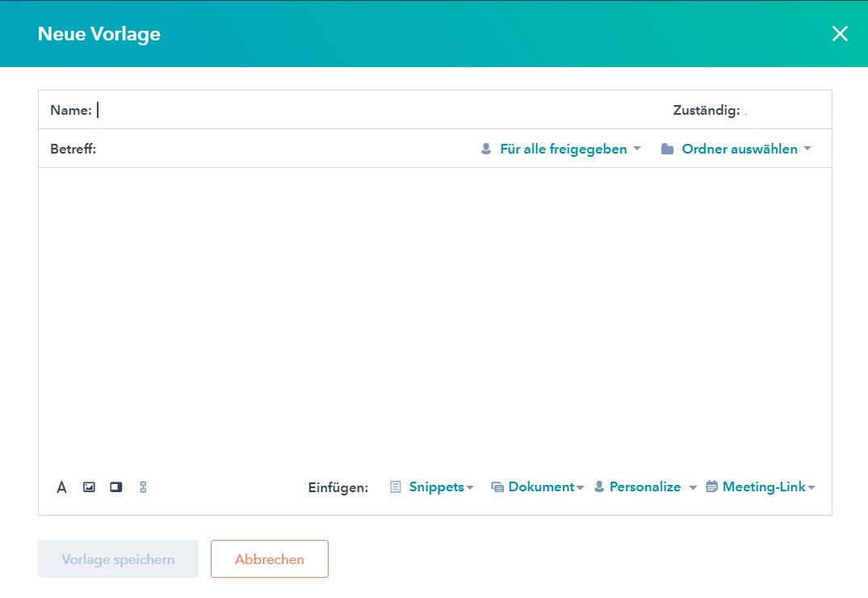Click the Personalize person icon
The width and height of the screenshot is (868, 598).
[x=599, y=487]
